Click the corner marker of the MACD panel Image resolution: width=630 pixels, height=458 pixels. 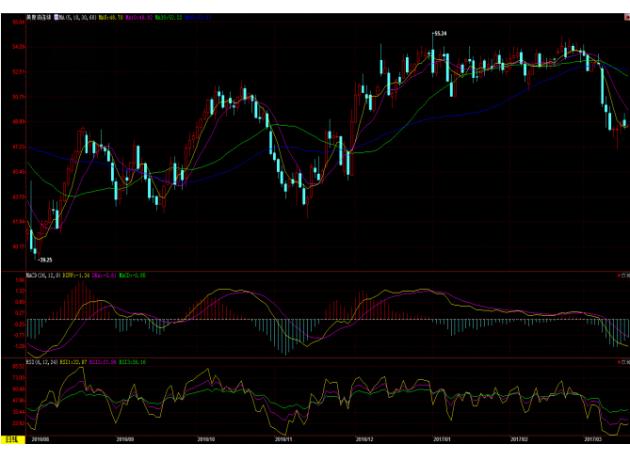click(x=621, y=274)
